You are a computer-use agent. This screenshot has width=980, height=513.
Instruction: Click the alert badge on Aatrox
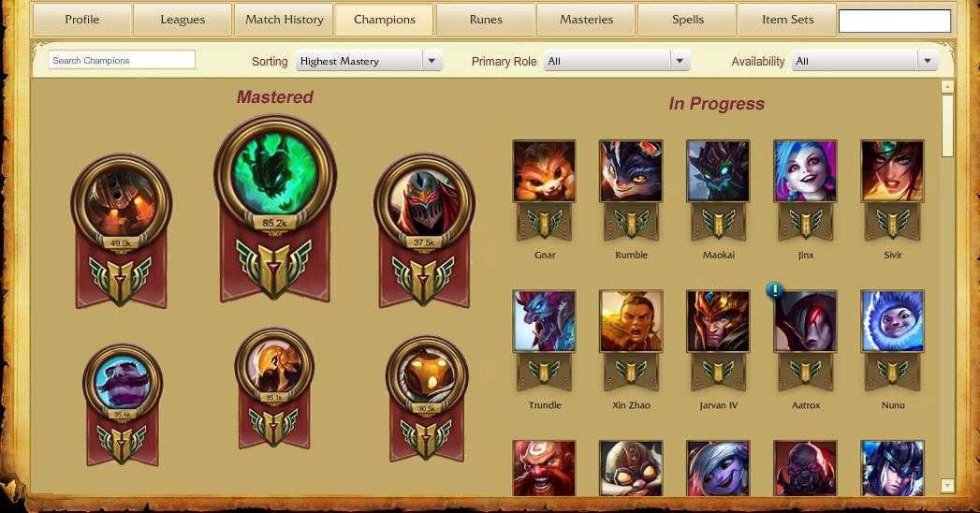tap(775, 290)
